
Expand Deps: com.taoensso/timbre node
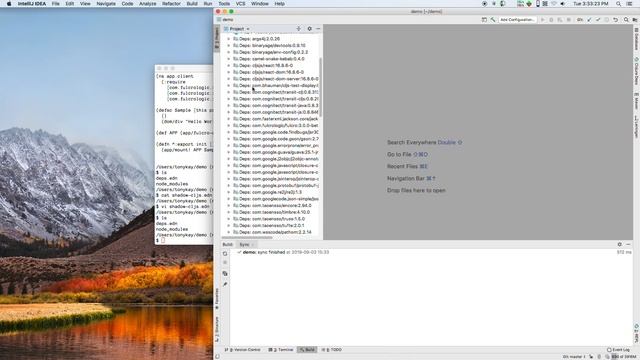(229, 212)
